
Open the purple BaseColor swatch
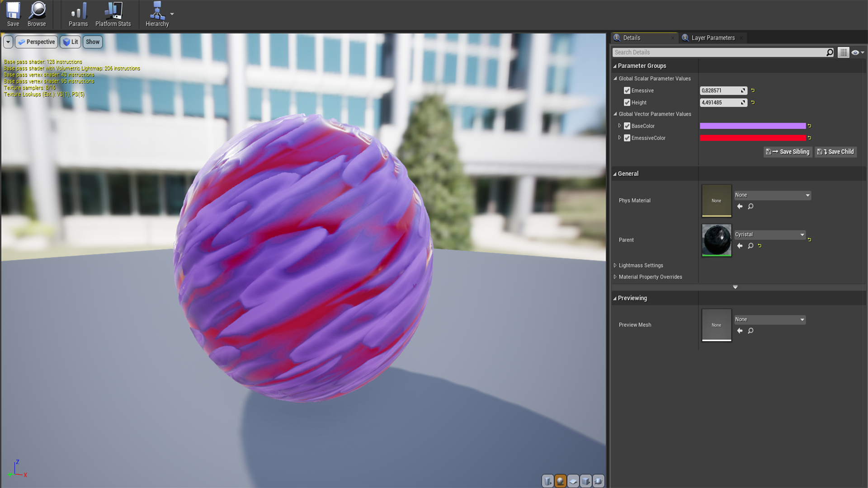tap(752, 126)
